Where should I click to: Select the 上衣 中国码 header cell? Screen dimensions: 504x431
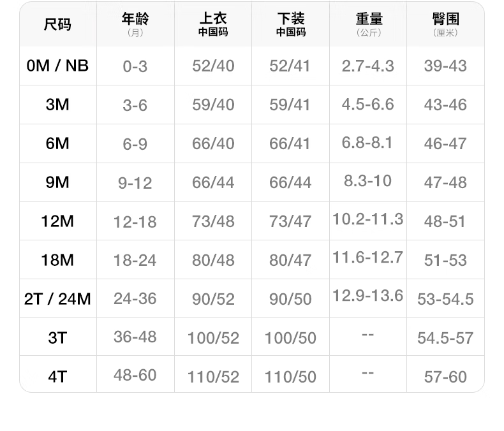(x=213, y=24)
